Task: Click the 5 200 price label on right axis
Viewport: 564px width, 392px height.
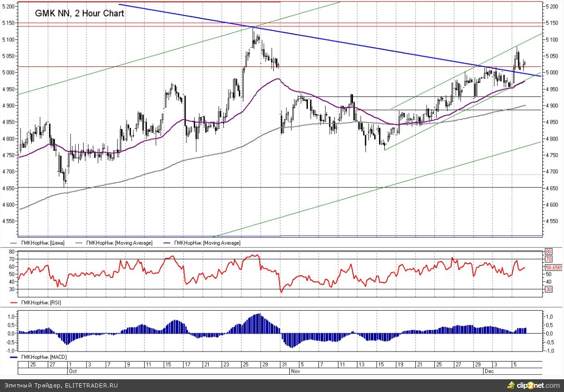Action: pyautogui.click(x=552, y=6)
